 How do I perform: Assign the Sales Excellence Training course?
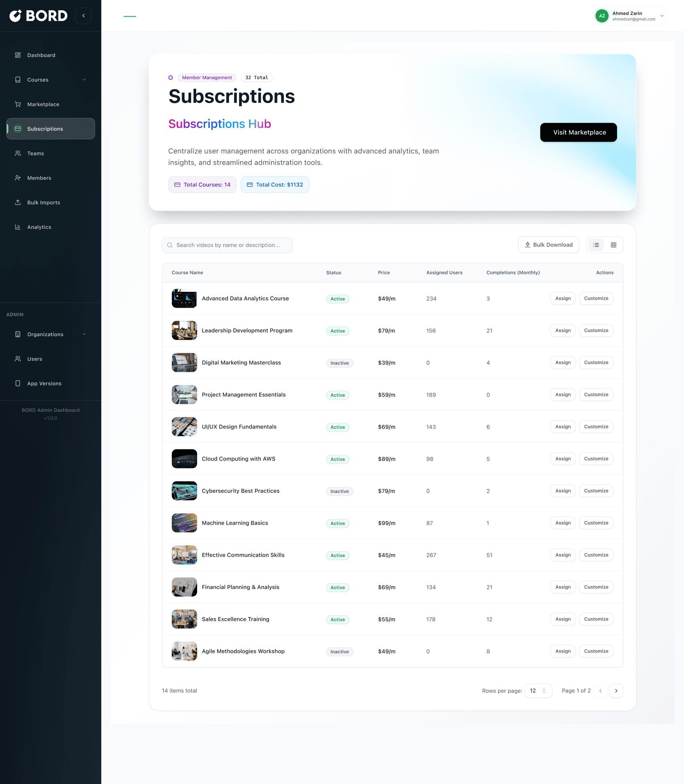[x=563, y=619]
